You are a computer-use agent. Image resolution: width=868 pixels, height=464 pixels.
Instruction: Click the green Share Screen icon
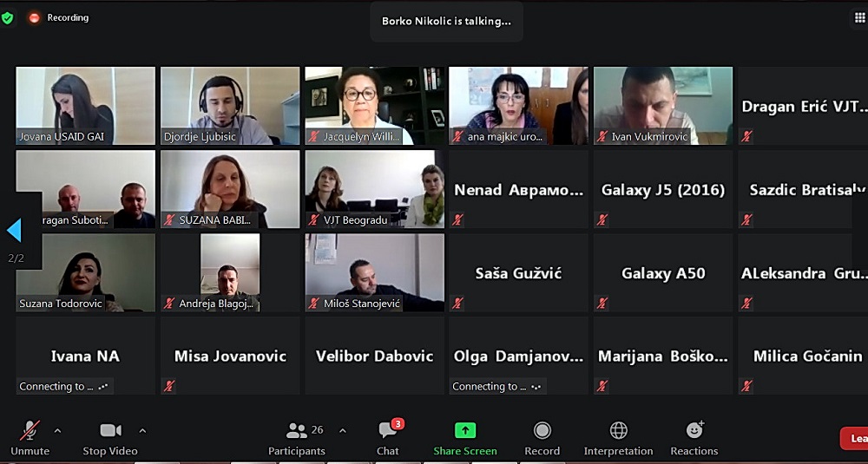(465, 430)
